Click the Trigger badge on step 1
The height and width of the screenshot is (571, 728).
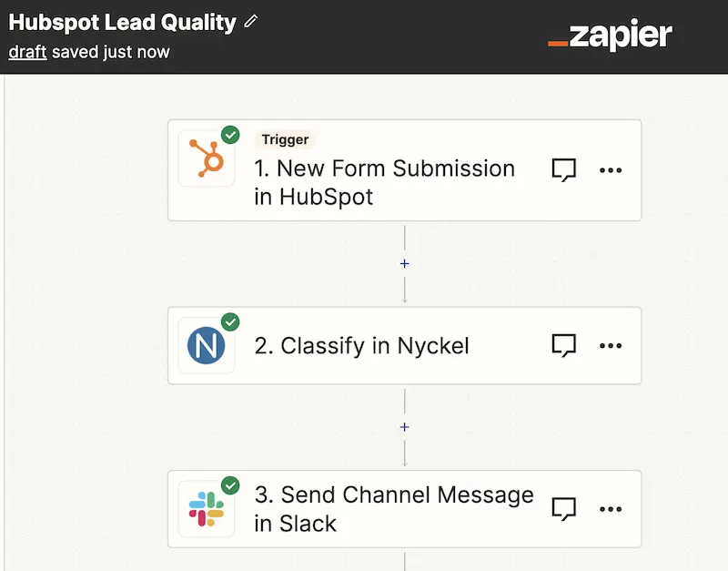285,139
